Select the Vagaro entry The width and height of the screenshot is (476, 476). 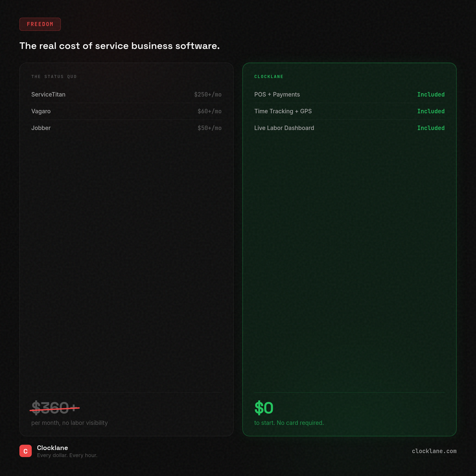click(x=41, y=111)
